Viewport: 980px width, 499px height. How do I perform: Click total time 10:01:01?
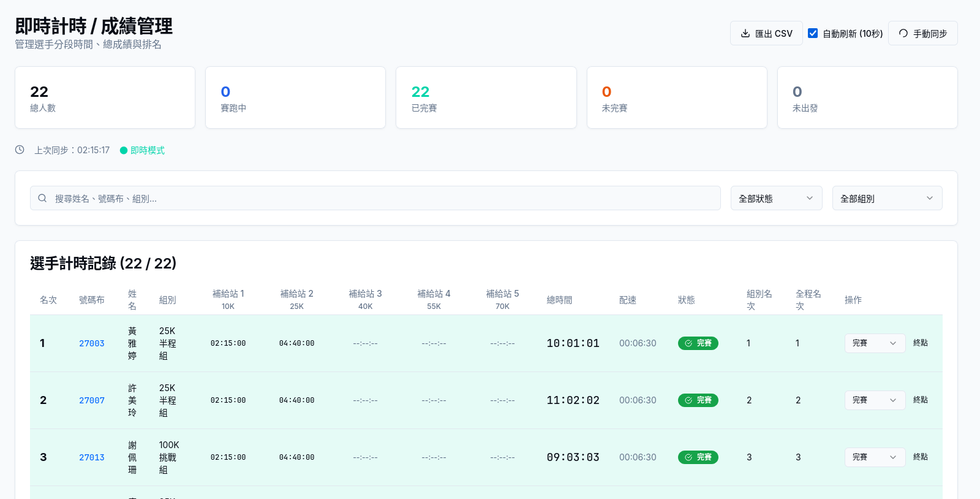573,343
